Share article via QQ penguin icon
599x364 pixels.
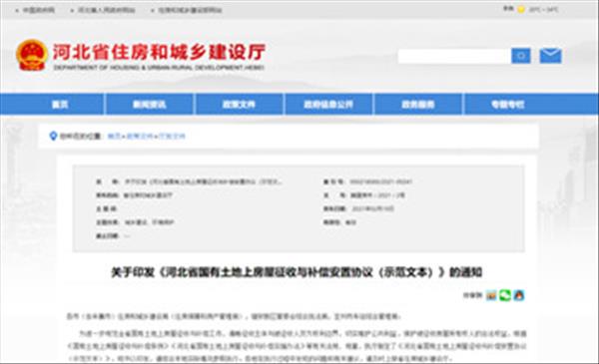[x=519, y=295]
